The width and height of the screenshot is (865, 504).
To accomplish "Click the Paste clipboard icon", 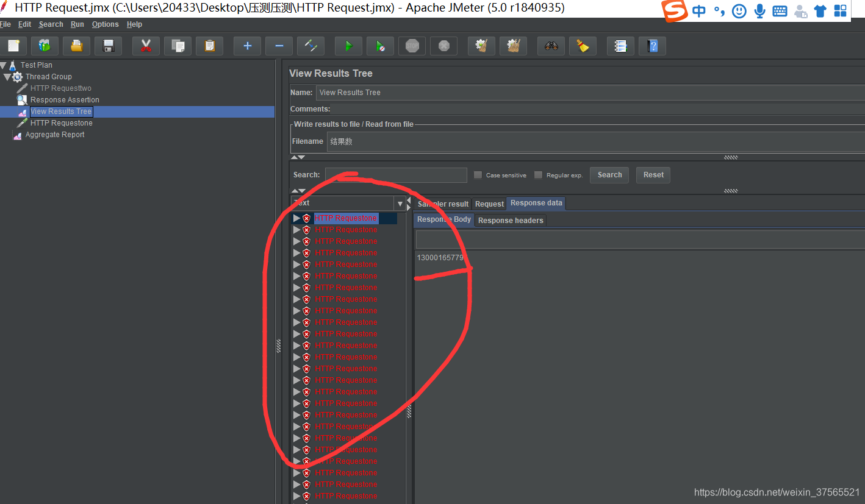I will click(209, 46).
